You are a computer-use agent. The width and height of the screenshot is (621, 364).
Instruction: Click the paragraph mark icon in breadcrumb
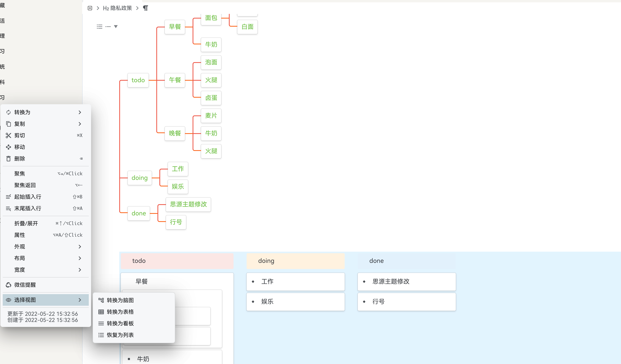coord(146,8)
